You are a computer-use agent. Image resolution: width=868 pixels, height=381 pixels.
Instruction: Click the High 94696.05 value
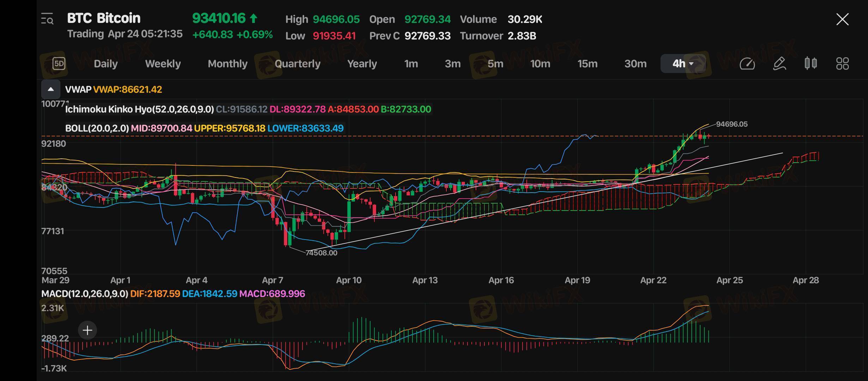click(x=336, y=19)
